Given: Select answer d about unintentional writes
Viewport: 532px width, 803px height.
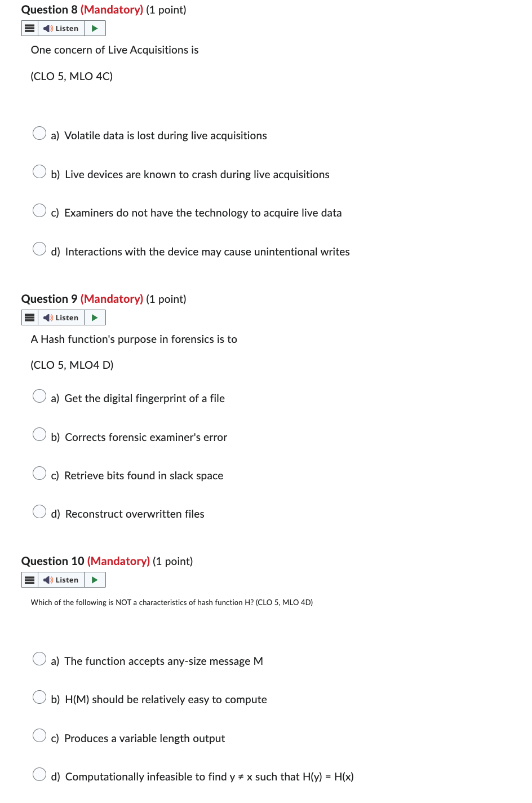Looking at the screenshot, I should point(39,248).
